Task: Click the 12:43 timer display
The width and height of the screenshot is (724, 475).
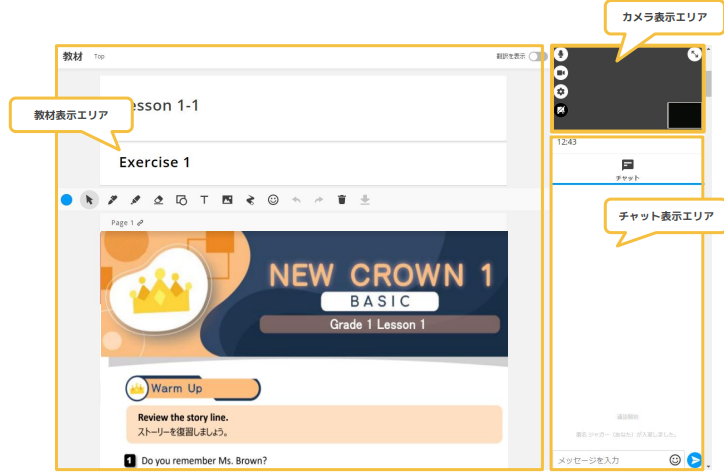Action: pos(567,142)
